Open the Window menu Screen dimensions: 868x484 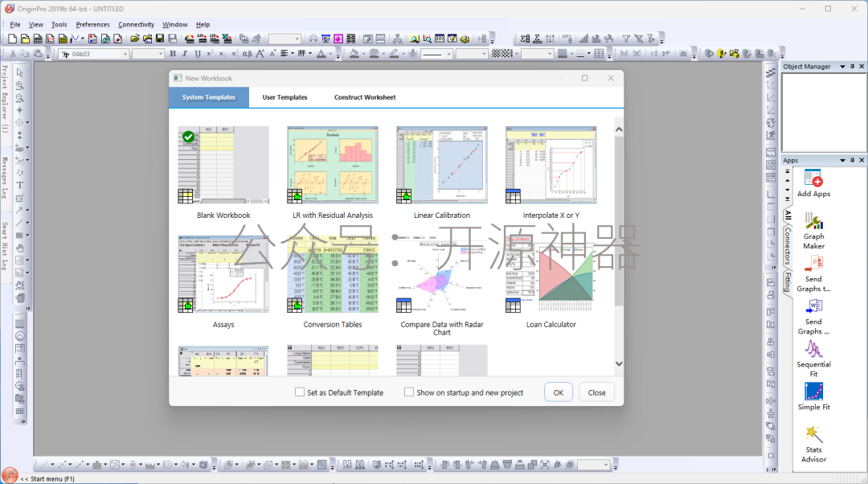tap(175, 24)
